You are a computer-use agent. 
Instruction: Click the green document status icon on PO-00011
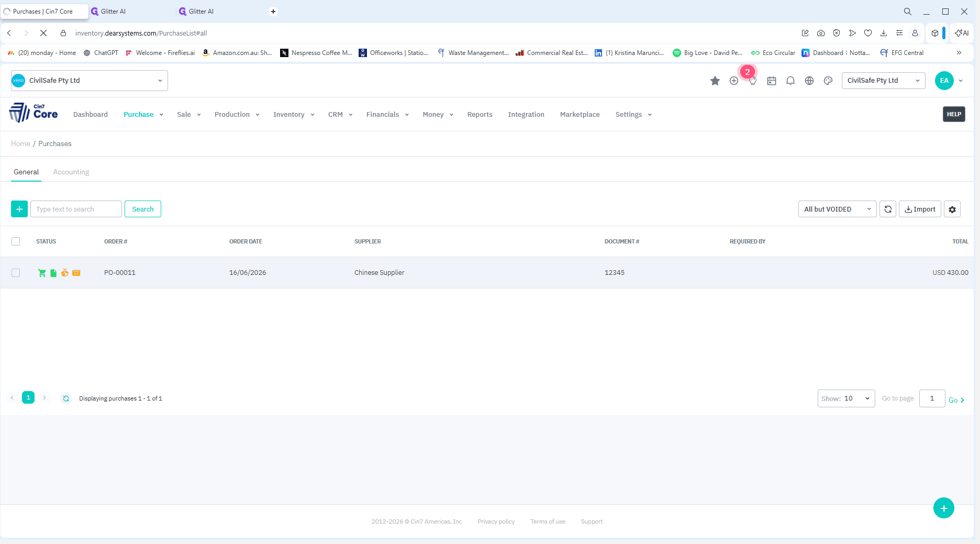tap(53, 273)
